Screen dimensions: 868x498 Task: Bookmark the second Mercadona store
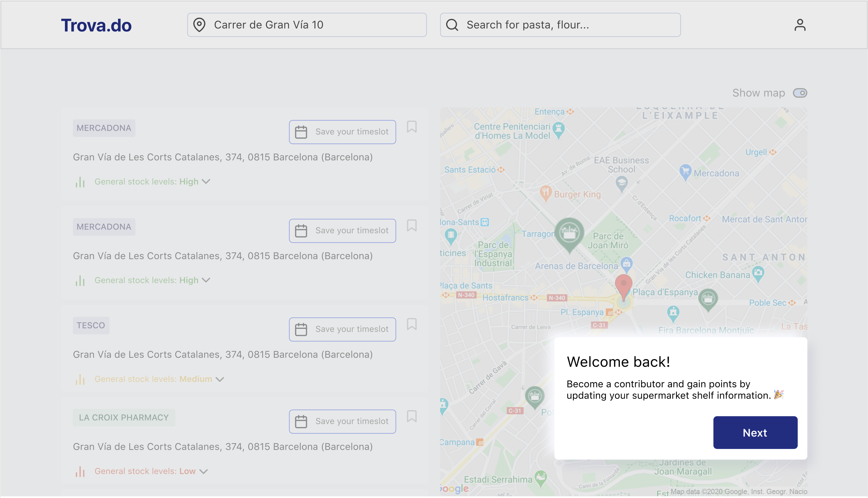(x=412, y=226)
